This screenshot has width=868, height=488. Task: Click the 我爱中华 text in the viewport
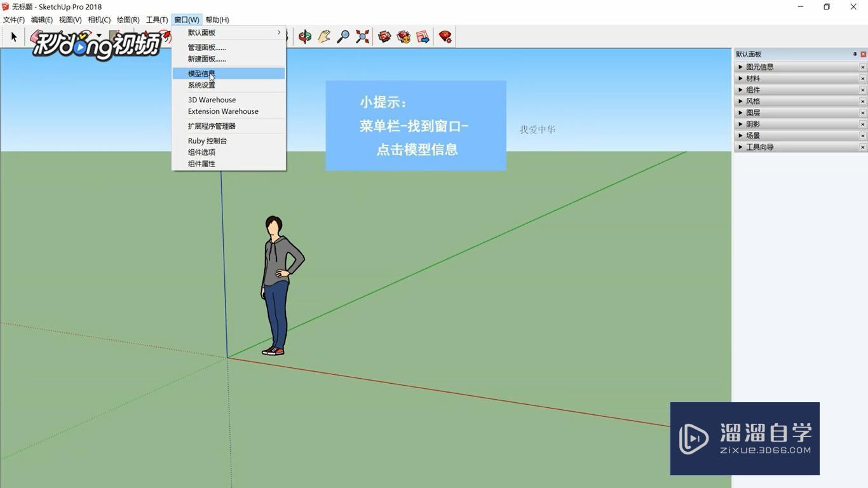coord(538,130)
